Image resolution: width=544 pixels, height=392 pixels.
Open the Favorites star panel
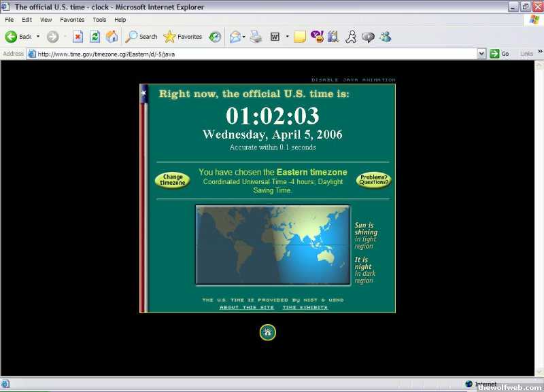click(x=182, y=37)
